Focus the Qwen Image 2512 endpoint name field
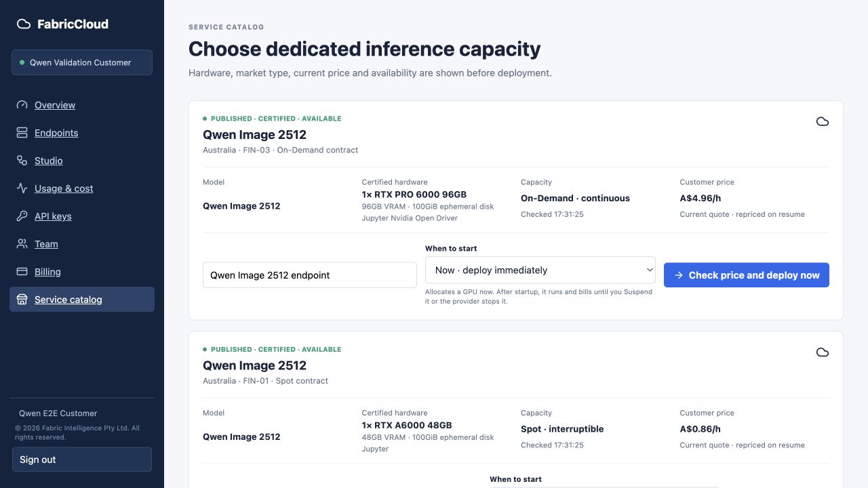This screenshot has height=488, width=868. coord(310,275)
